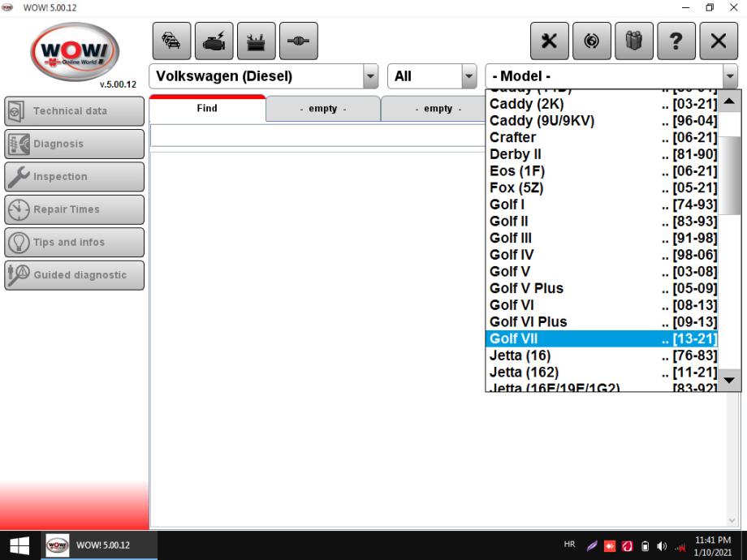Screen dimensions: 747x560
Task: Select Fox (5Z) model
Action: (602, 187)
